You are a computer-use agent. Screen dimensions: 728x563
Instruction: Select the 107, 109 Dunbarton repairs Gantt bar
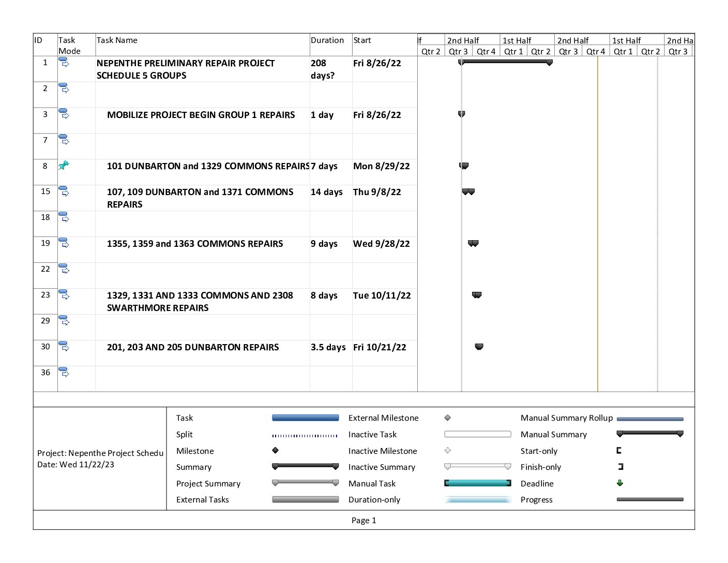468,191
